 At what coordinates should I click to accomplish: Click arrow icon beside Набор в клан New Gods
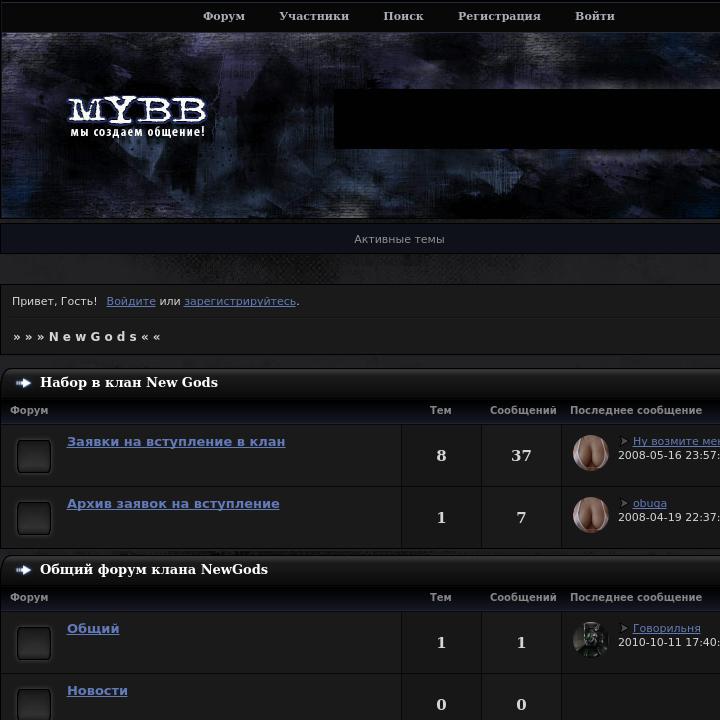pyautogui.click(x=23, y=382)
